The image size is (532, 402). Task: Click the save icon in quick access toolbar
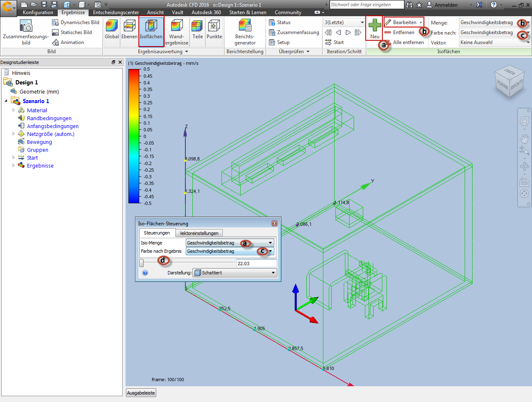(x=44, y=5)
